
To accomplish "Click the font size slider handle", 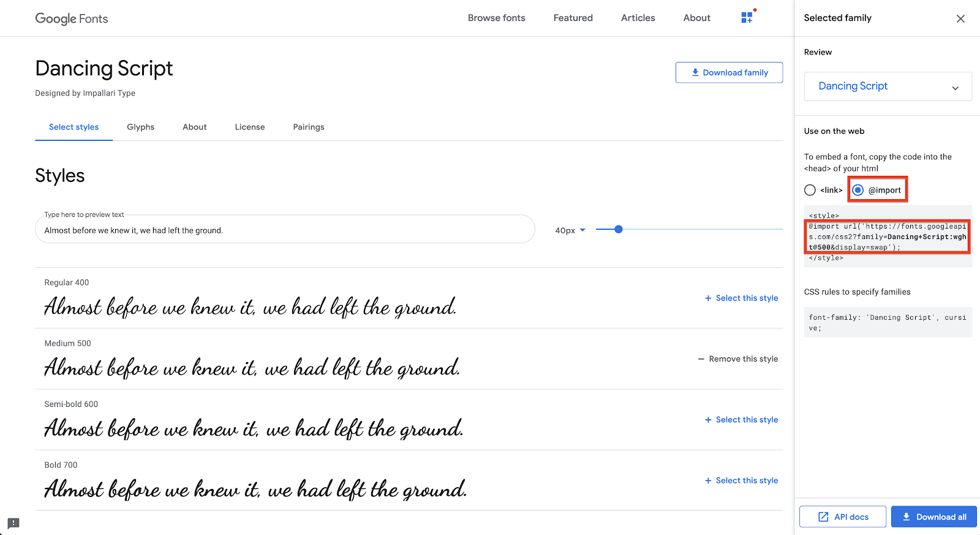I will pyautogui.click(x=619, y=229).
